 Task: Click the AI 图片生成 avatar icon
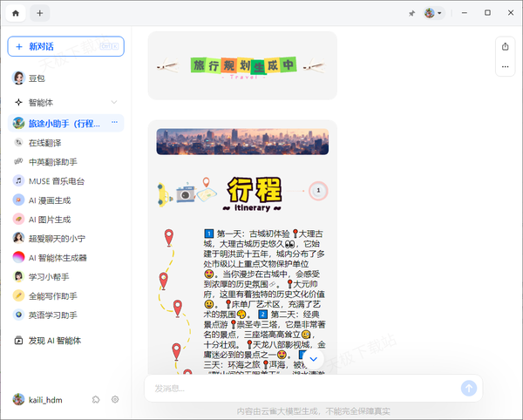[x=18, y=219]
